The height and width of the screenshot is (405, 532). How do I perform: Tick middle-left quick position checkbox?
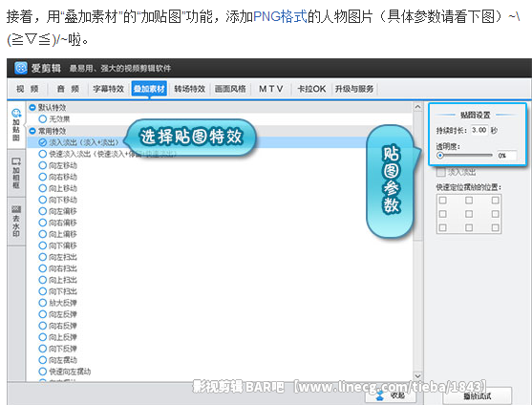tap(443, 214)
